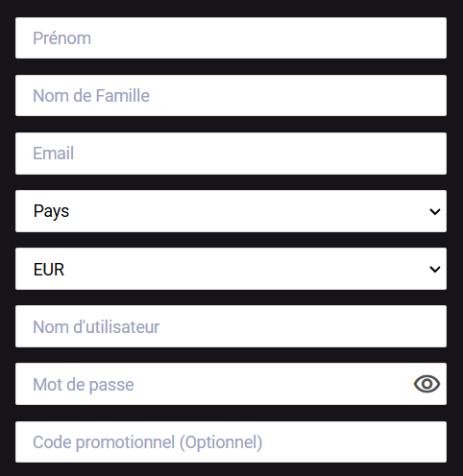Expand the EUR currency selector
Screen dimensions: 463x476
231,269
